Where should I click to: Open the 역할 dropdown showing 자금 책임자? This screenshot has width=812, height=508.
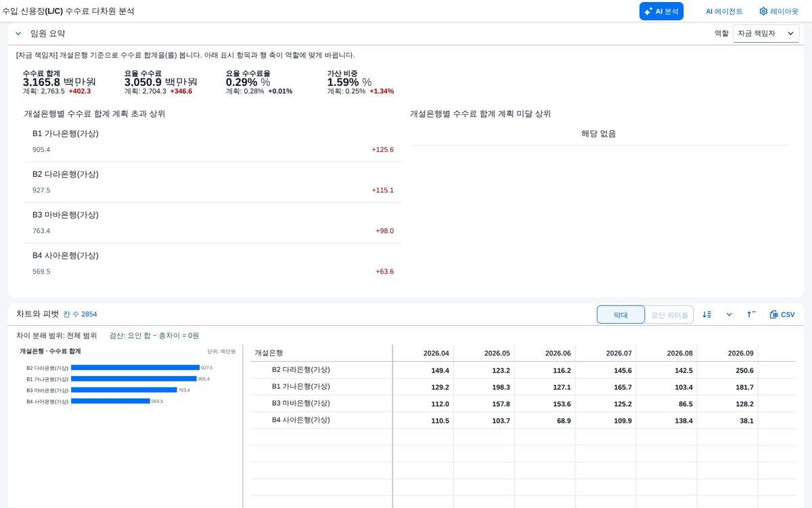click(766, 33)
